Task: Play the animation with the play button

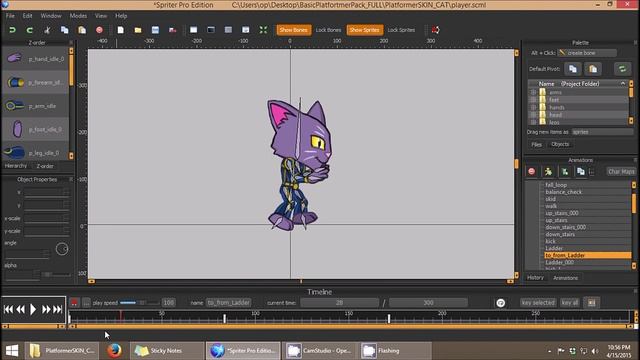Action: tap(33, 309)
